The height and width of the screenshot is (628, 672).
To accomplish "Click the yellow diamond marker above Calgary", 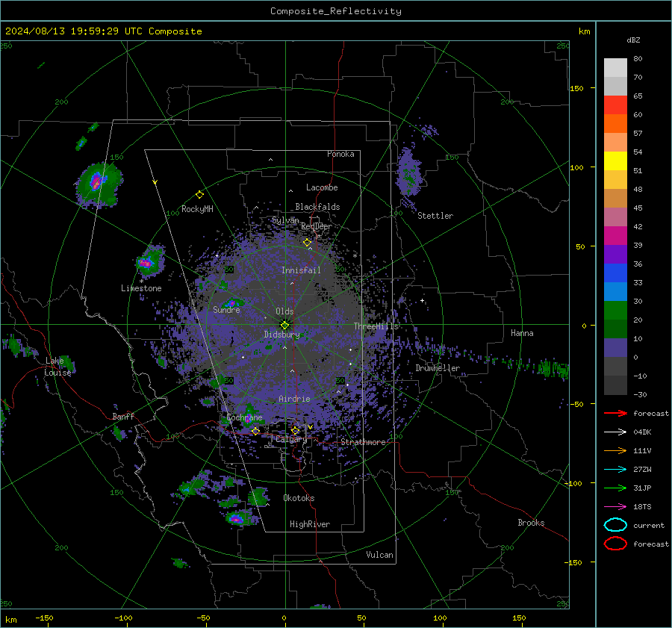I will click(x=295, y=430).
